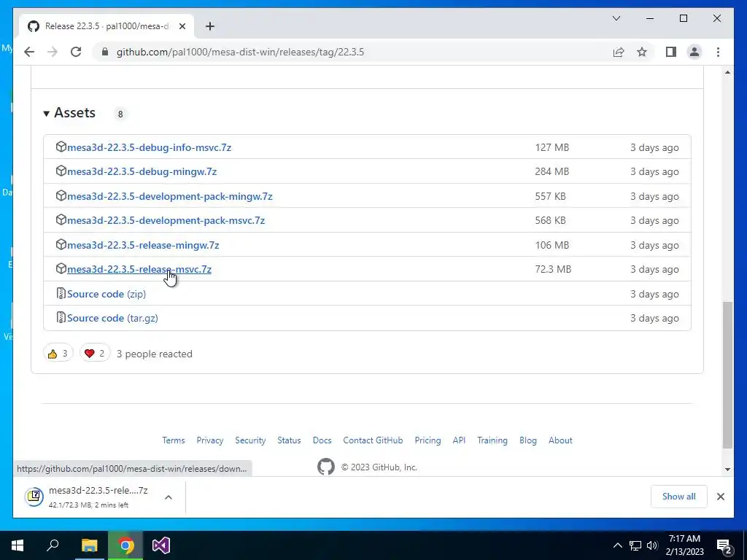Image resolution: width=747 pixels, height=560 pixels.
Task: Click the scrollbar up arrow
Action: [x=727, y=72]
